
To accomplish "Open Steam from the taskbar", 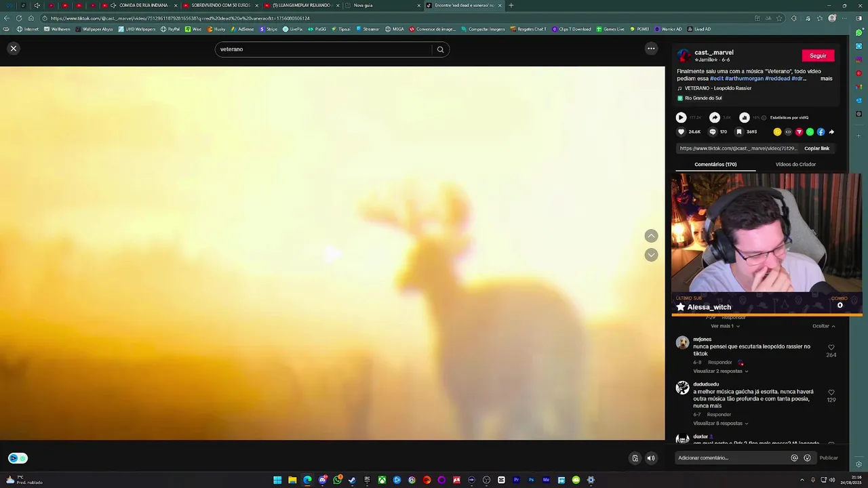I will [352, 480].
